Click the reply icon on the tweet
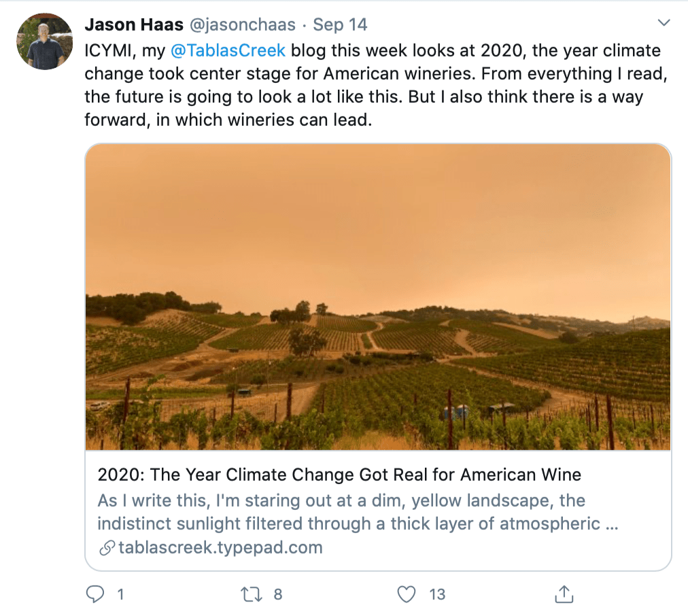 pos(95,594)
